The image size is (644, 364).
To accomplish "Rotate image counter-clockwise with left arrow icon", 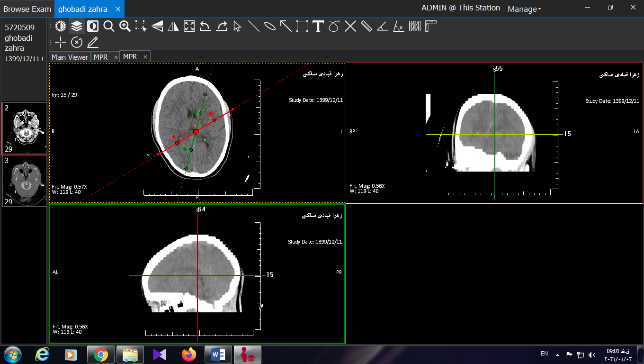I will click(x=206, y=27).
